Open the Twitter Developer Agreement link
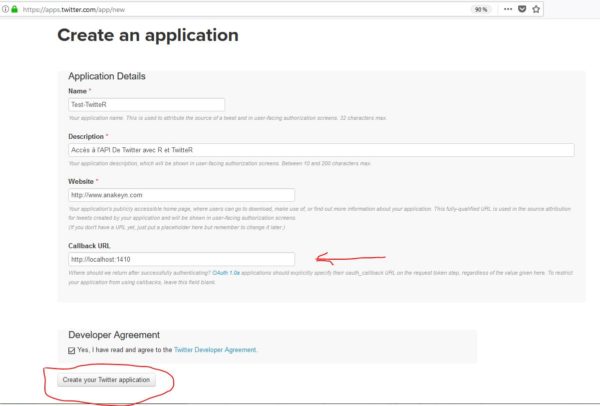600x406 pixels. point(215,350)
